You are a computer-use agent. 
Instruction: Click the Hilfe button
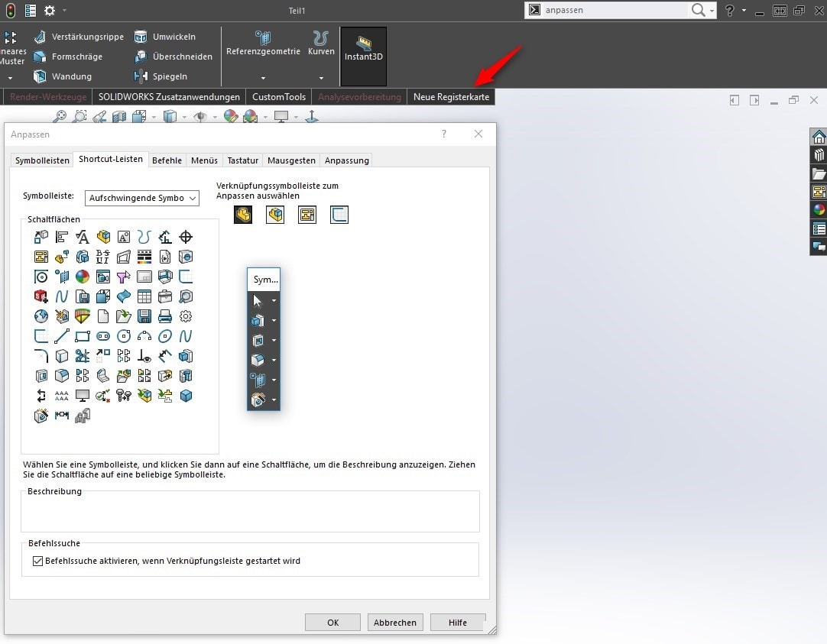pos(457,623)
